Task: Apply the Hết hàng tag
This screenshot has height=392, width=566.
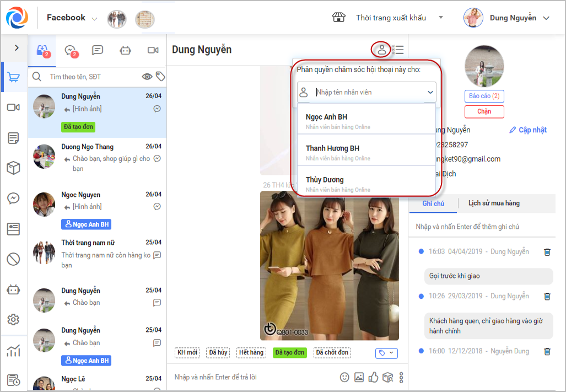Action: pyautogui.click(x=251, y=352)
